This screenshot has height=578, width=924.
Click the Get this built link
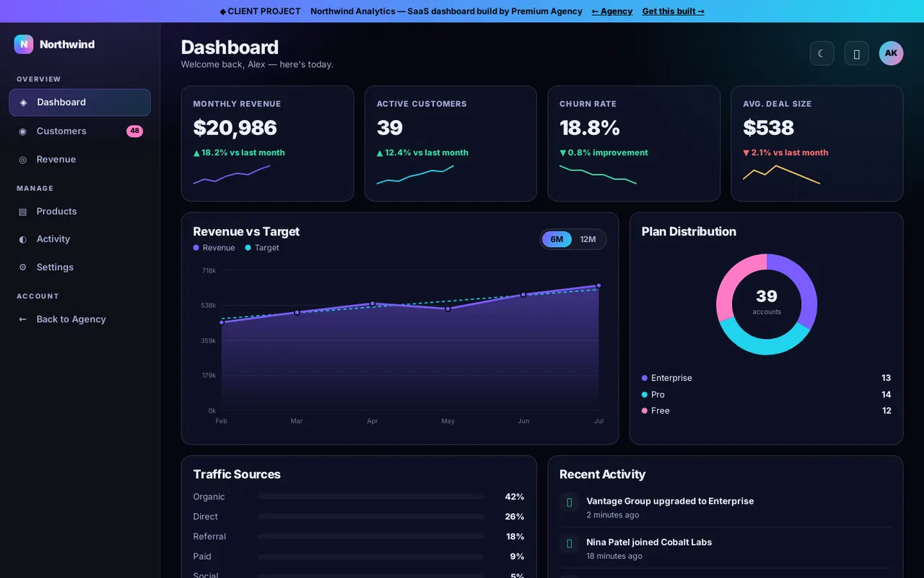click(674, 12)
